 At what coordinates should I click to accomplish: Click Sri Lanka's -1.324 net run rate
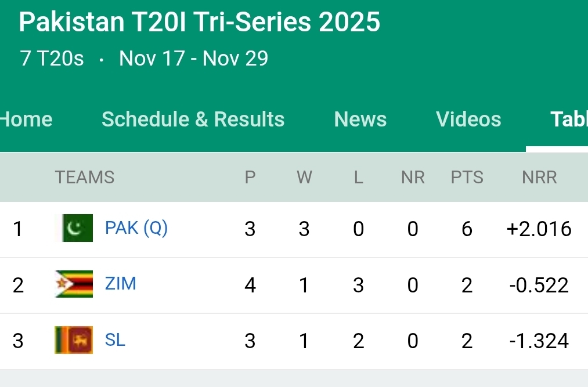click(539, 341)
